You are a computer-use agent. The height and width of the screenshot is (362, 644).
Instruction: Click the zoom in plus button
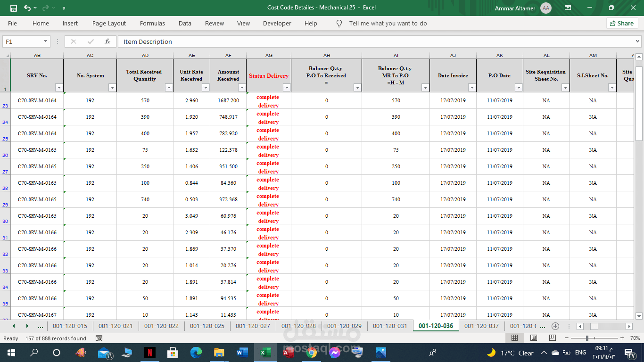[x=622, y=338]
